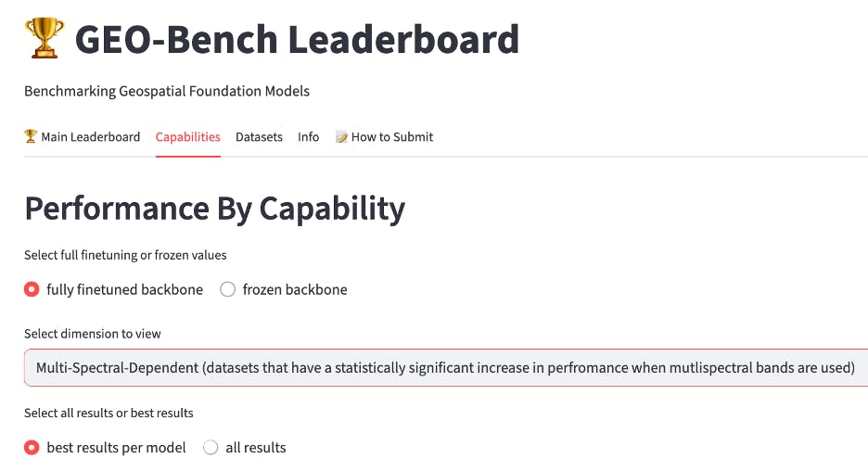This screenshot has width=868, height=471.
Task: Open the How to Submit tab
Action: [391, 137]
